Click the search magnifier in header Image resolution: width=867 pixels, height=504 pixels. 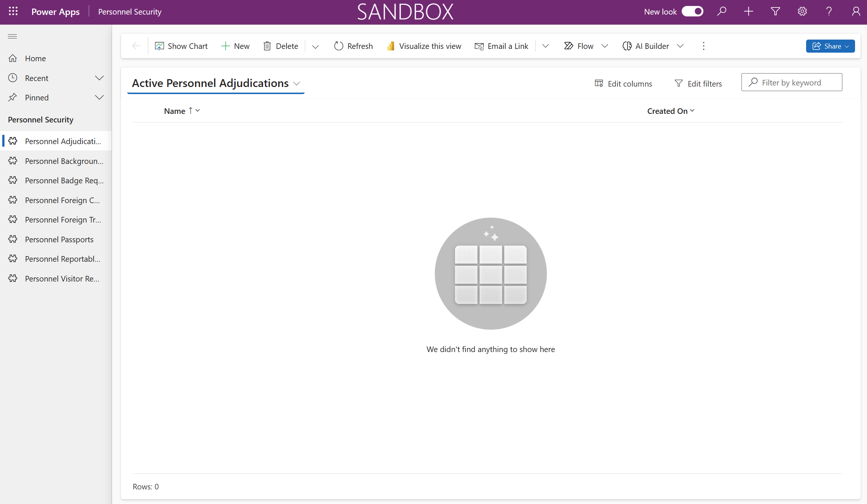click(x=722, y=12)
